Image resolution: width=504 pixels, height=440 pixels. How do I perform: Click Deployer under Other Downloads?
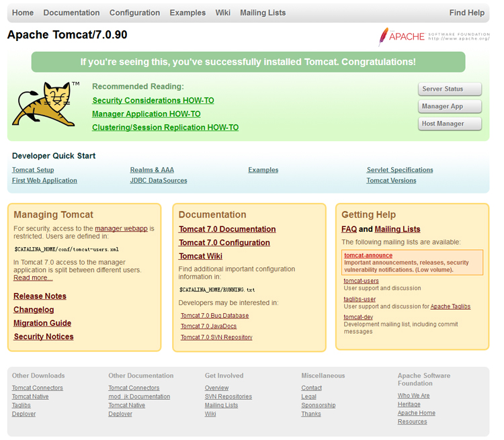[24, 414]
